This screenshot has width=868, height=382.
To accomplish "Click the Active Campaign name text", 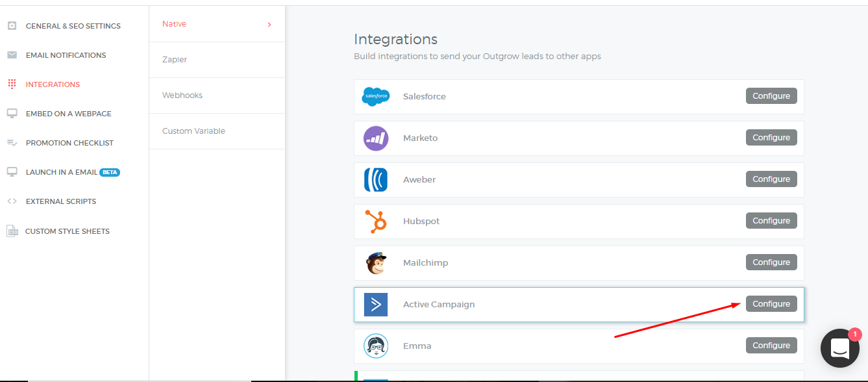I will coord(439,305).
